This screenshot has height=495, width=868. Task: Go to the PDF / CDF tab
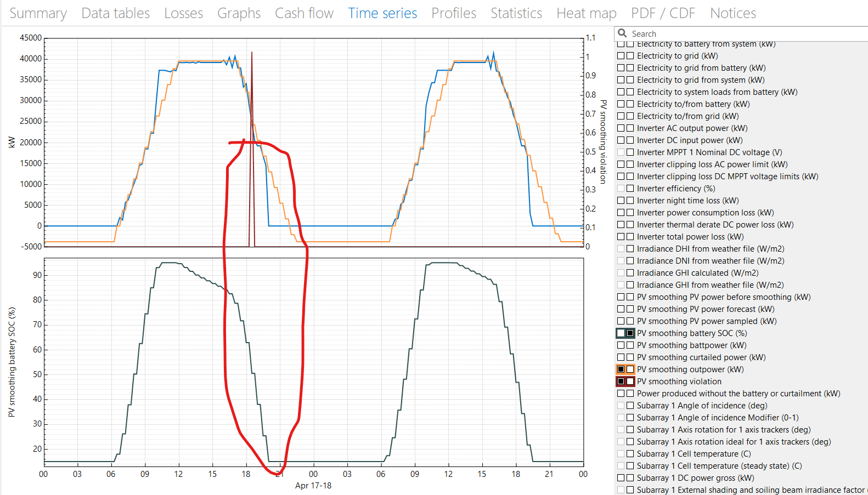tap(663, 13)
